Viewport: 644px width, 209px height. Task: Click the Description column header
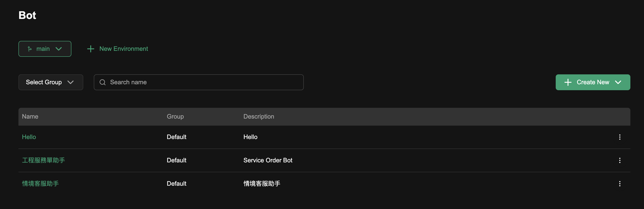(x=259, y=116)
